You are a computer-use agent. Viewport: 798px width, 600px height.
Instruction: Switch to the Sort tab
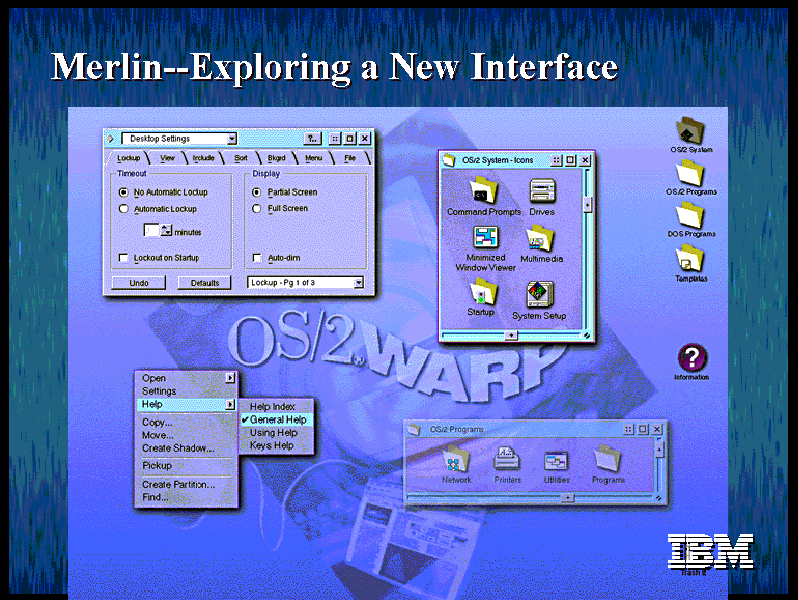(241, 158)
